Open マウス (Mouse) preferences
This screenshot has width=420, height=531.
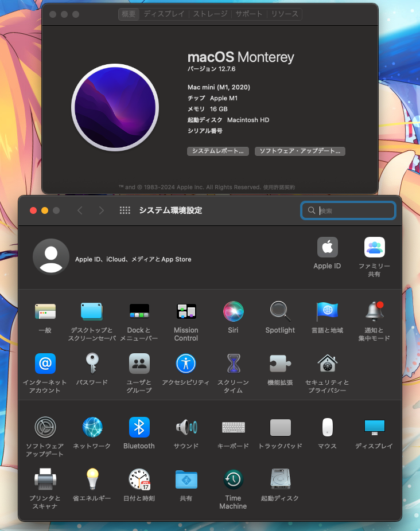(327, 427)
